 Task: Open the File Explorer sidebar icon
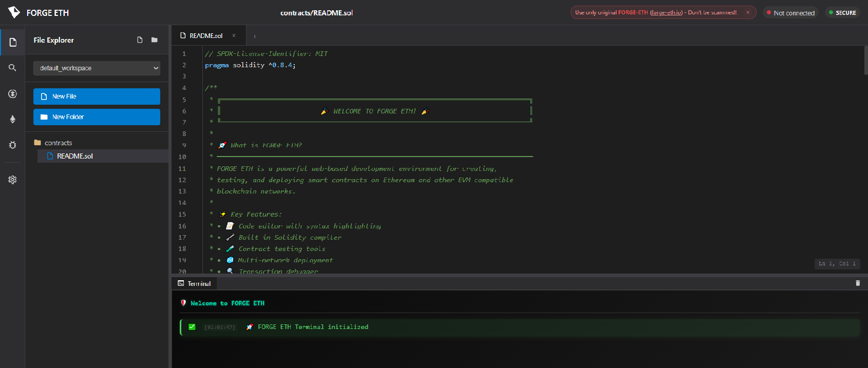point(13,42)
